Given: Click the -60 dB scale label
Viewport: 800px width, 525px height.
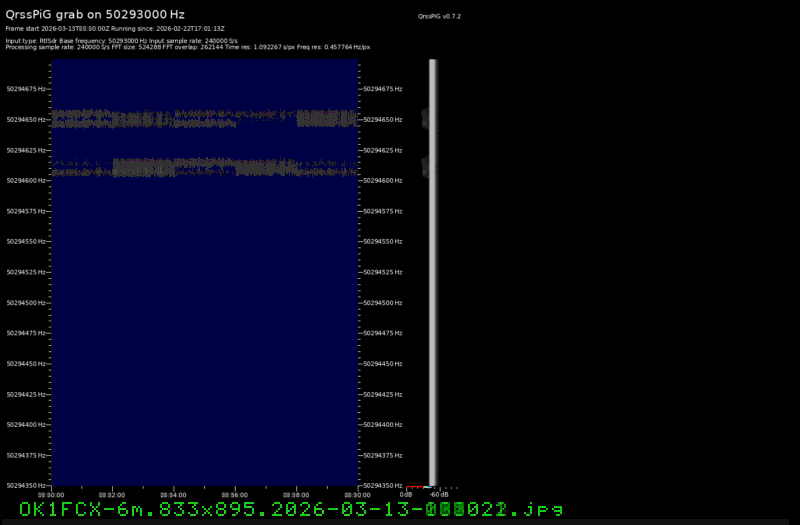Looking at the screenshot, I should [439, 494].
